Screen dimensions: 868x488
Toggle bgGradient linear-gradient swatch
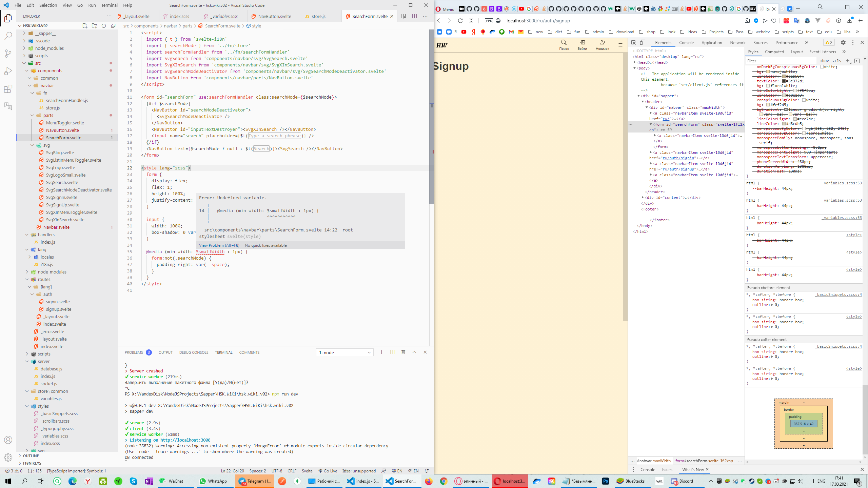pyautogui.click(x=786, y=109)
